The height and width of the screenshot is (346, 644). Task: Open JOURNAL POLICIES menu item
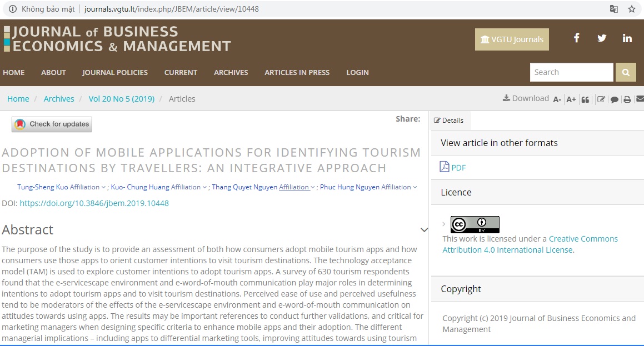(115, 72)
